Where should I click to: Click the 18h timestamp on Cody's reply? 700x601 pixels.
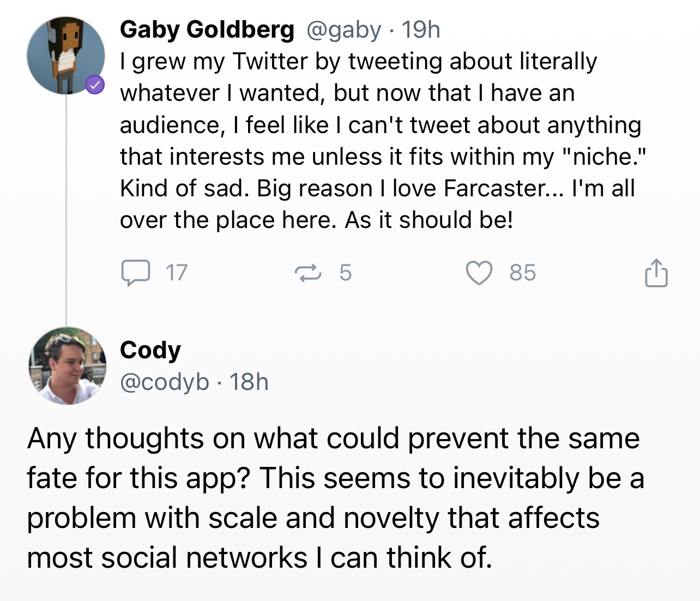tap(249, 382)
